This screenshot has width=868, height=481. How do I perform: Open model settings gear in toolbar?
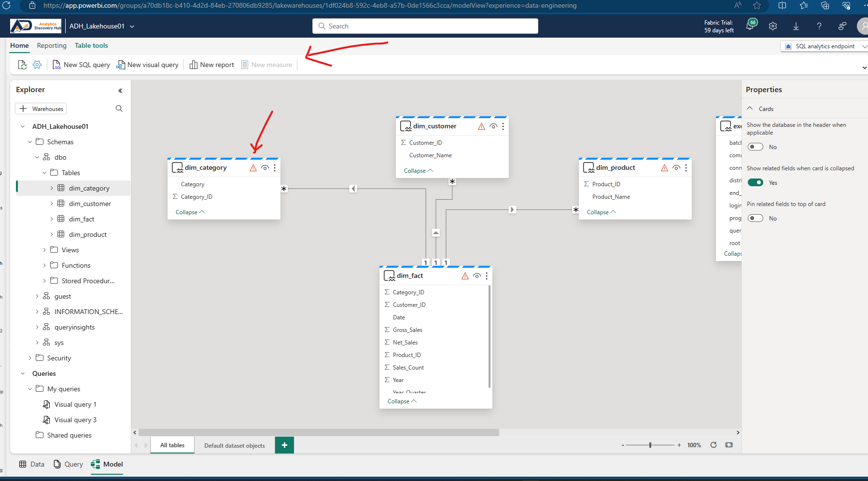tap(37, 64)
